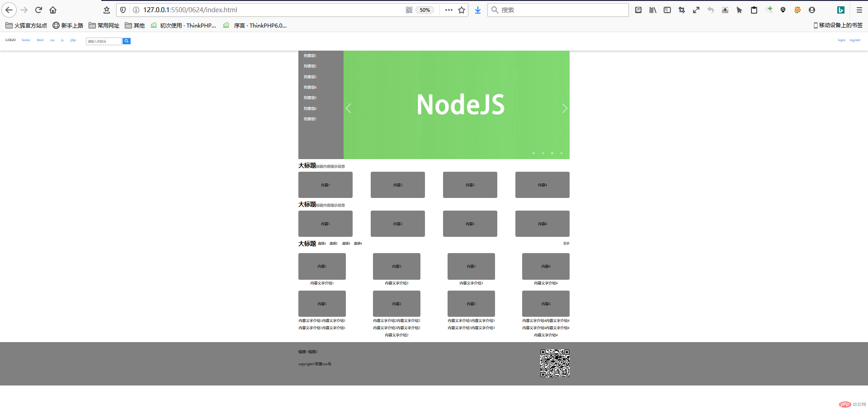The width and height of the screenshot is (868, 409).
Task: Click the css nav link
Action: [x=52, y=40]
